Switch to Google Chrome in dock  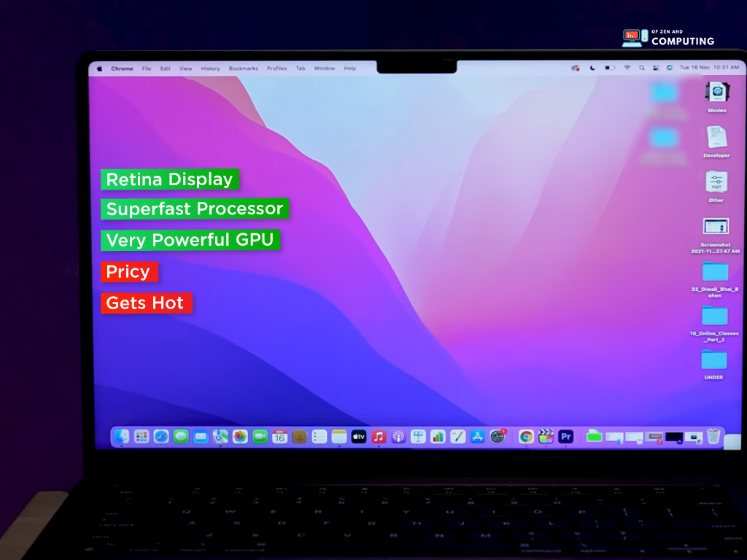(526, 436)
